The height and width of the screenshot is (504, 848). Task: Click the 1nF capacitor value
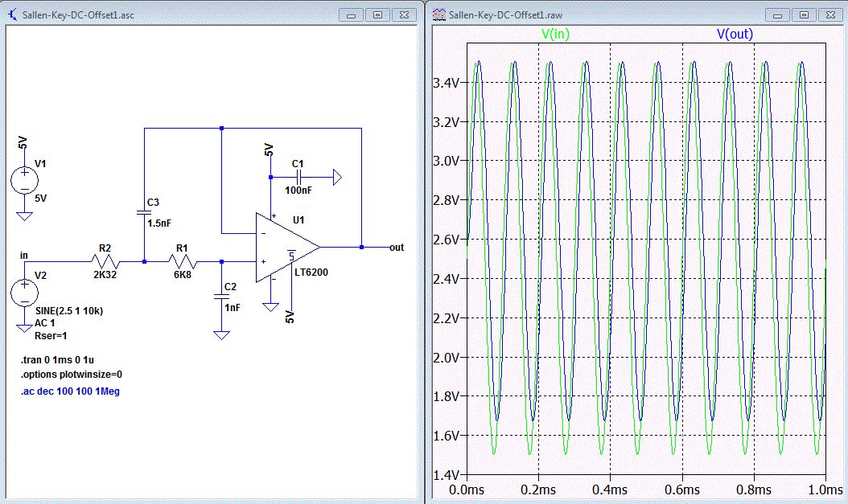click(x=232, y=307)
